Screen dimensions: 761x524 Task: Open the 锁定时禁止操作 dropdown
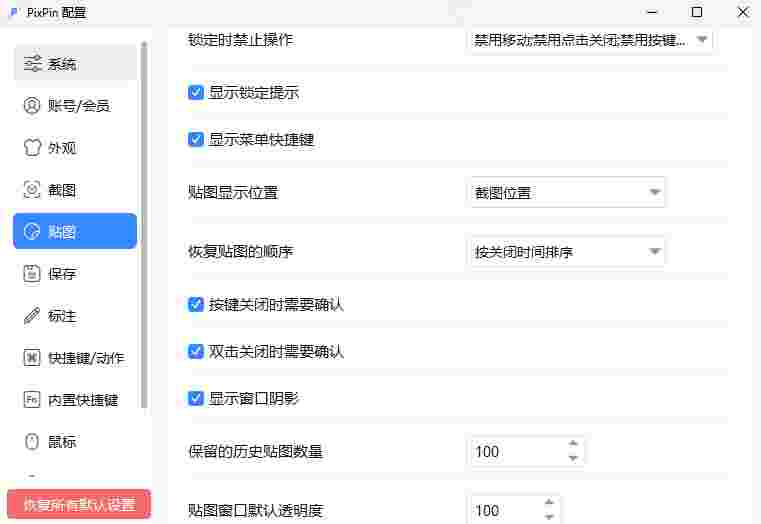click(590, 41)
